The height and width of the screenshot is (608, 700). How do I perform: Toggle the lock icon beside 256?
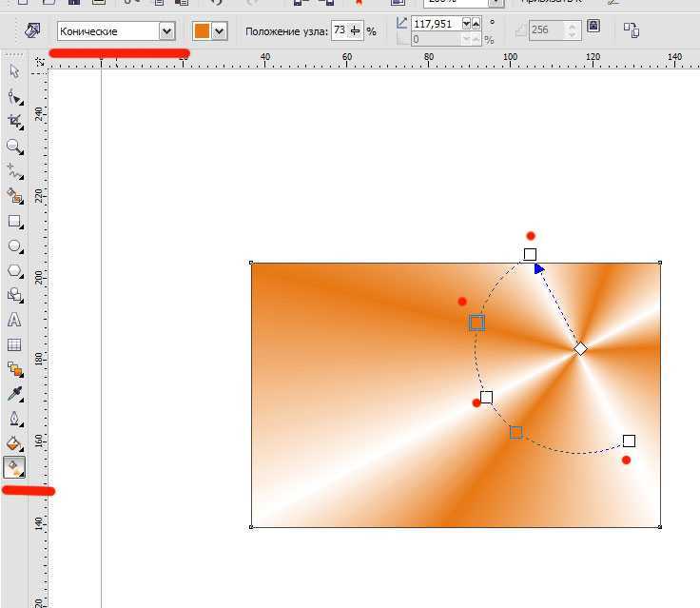tap(593, 26)
